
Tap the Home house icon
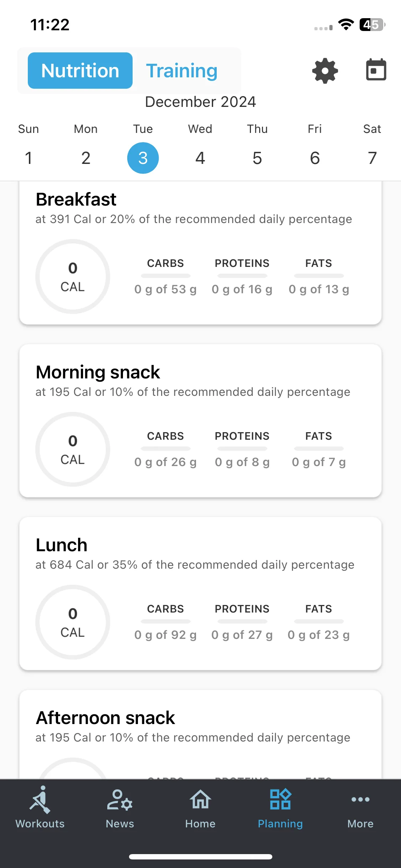(200, 799)
